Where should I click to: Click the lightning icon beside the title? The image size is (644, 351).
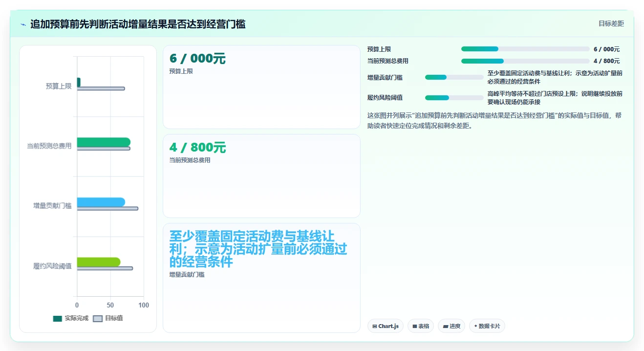coord(23,24)
